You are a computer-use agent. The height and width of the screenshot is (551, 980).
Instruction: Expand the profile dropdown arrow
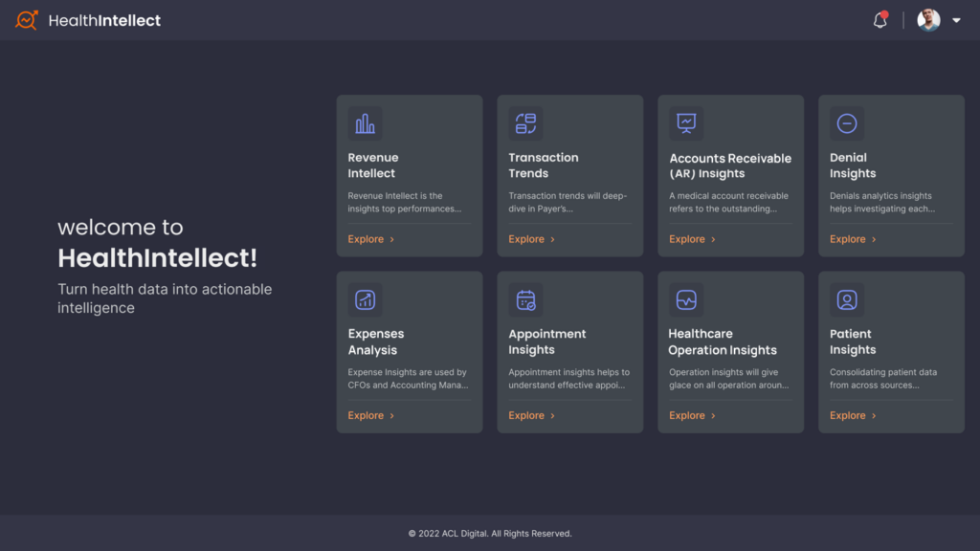pos(956,21)
